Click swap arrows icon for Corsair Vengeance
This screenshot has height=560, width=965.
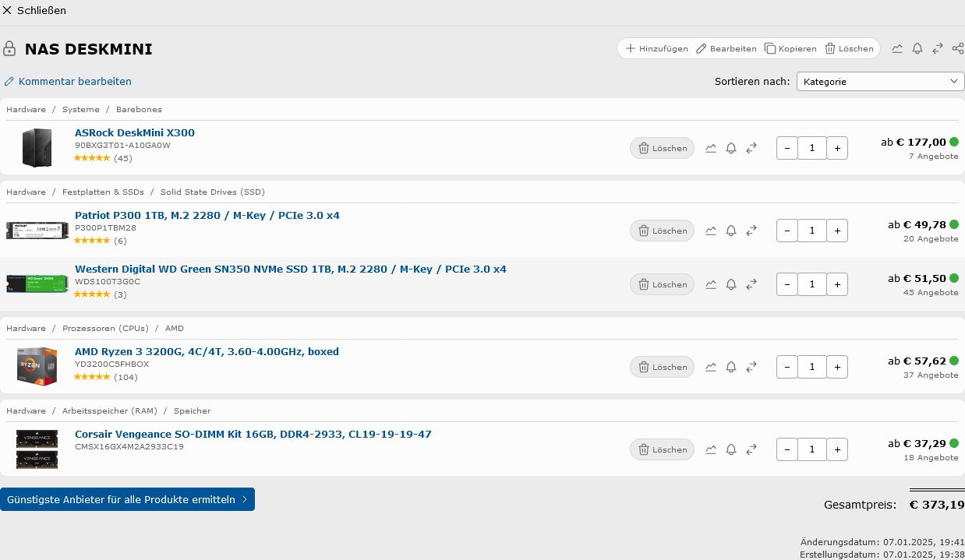751,449
